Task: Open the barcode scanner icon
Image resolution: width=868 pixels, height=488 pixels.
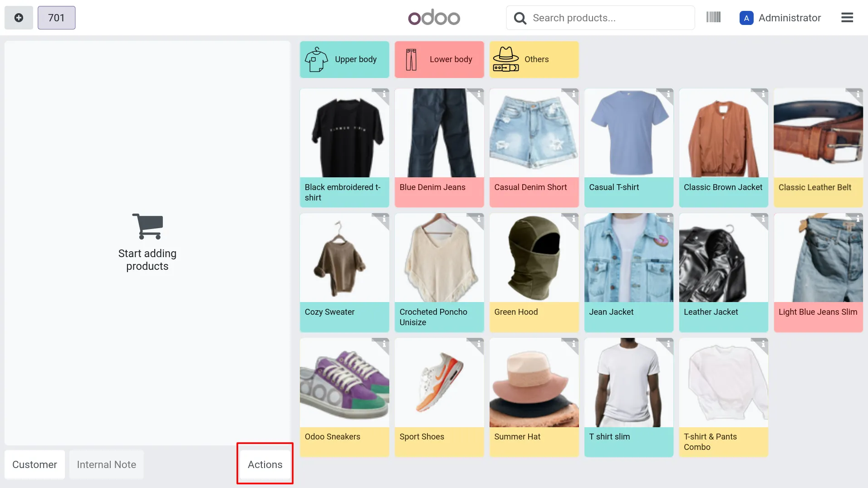Action: pos(713,18)
